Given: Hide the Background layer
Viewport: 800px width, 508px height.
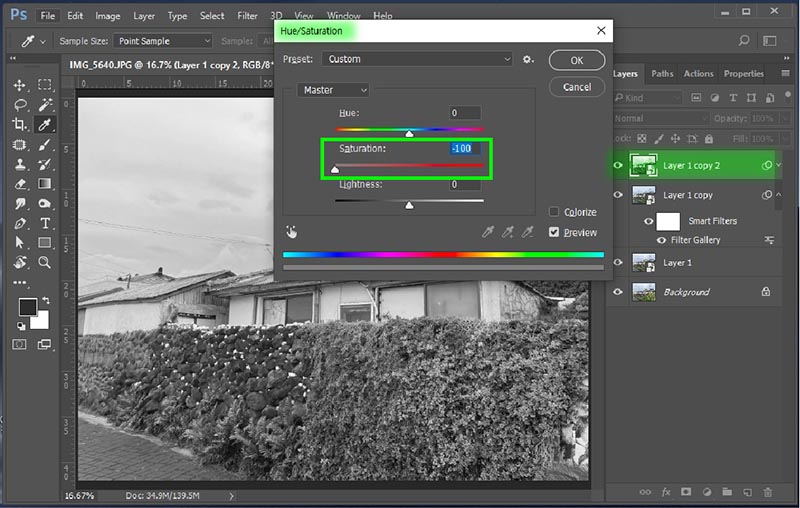Looking at the screenshot, I should coord(618,292).
